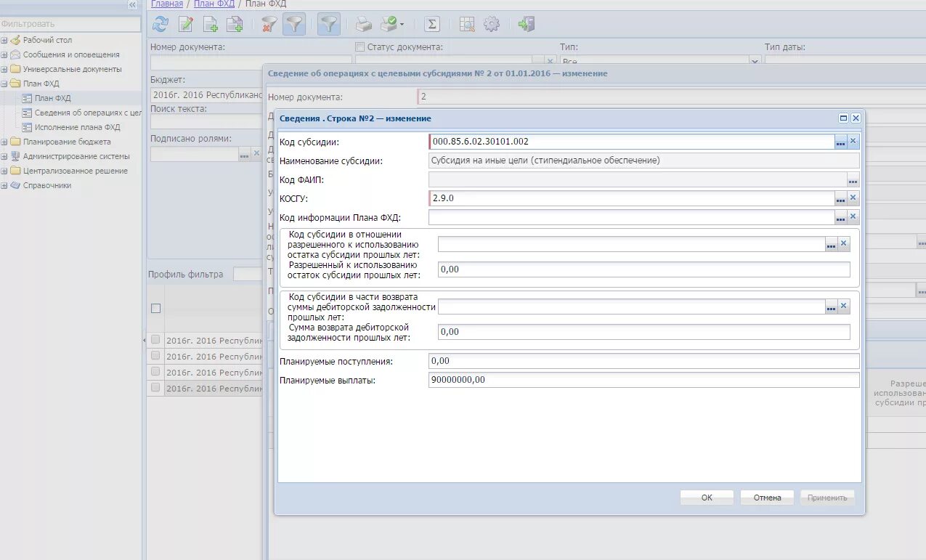Confirm the dialog with OK button
This screenshot has width=926, height=560.
coord(707,498)
